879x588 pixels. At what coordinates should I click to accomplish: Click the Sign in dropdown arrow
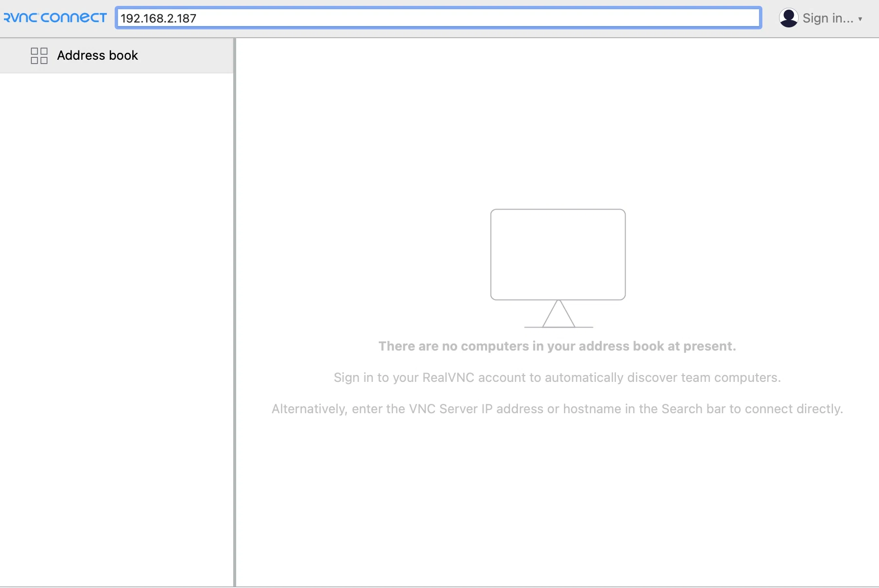coord(860,19)
